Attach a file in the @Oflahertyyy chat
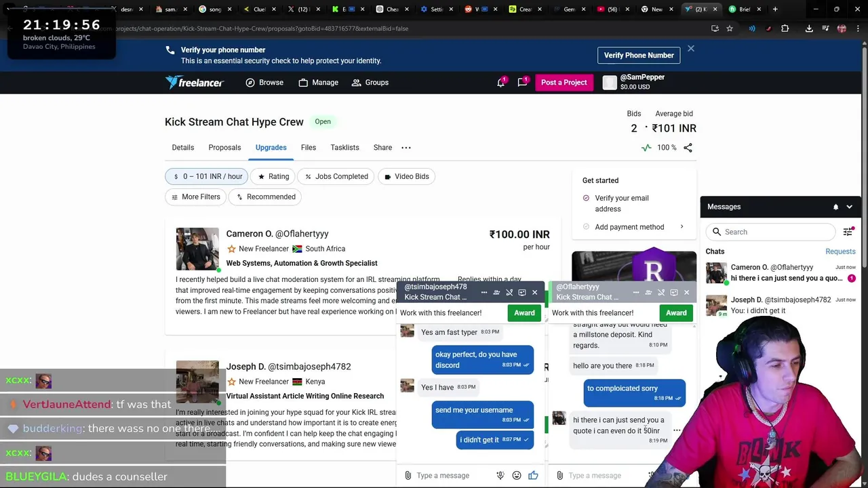 559,475
